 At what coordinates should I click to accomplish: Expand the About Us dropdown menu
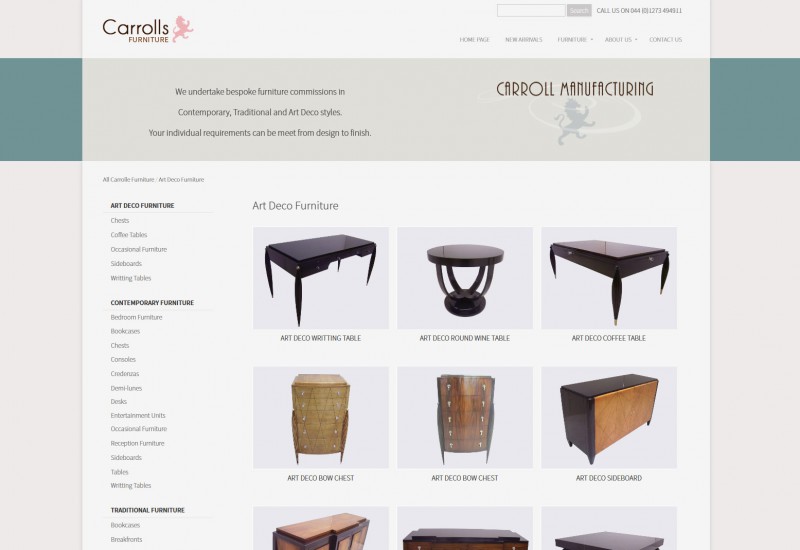click(x=621, y=39)
